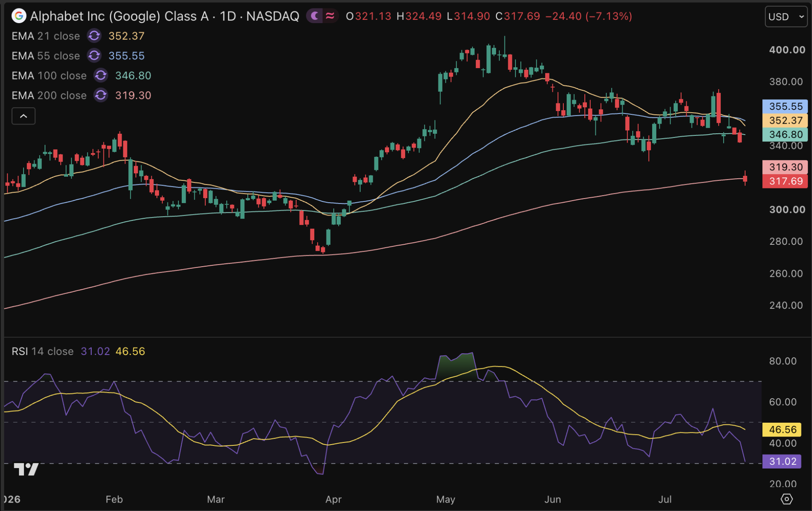
Task: Click the moon session icon in the header
Action: click(315, 16)
